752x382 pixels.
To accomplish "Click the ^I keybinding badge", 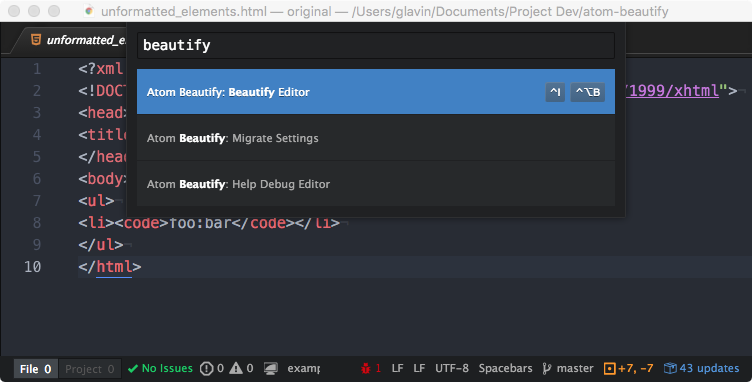I will (x=555, y=92).
